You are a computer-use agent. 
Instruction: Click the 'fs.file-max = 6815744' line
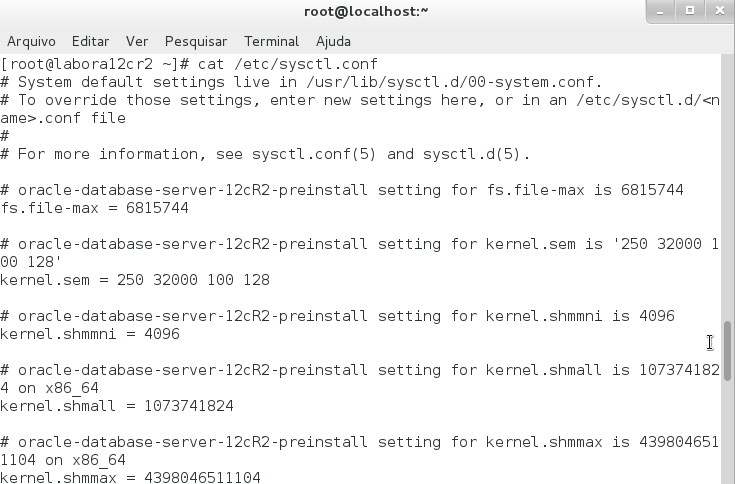(x=95, y=208)
